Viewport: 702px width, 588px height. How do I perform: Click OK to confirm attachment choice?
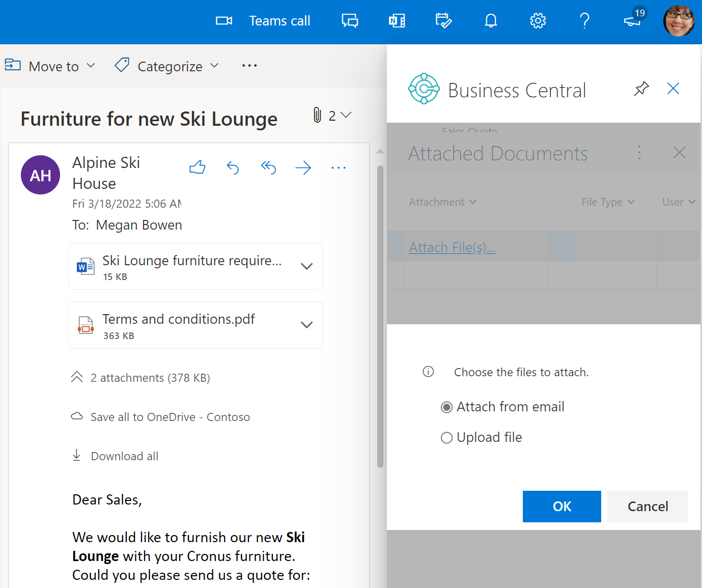[x=561, y=506]
